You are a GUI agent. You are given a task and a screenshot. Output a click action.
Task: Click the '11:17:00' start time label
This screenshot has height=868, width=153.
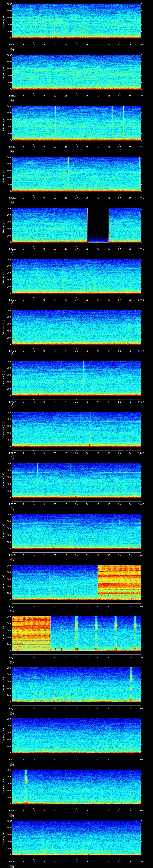pyautogui.click(x=12, y=198)
